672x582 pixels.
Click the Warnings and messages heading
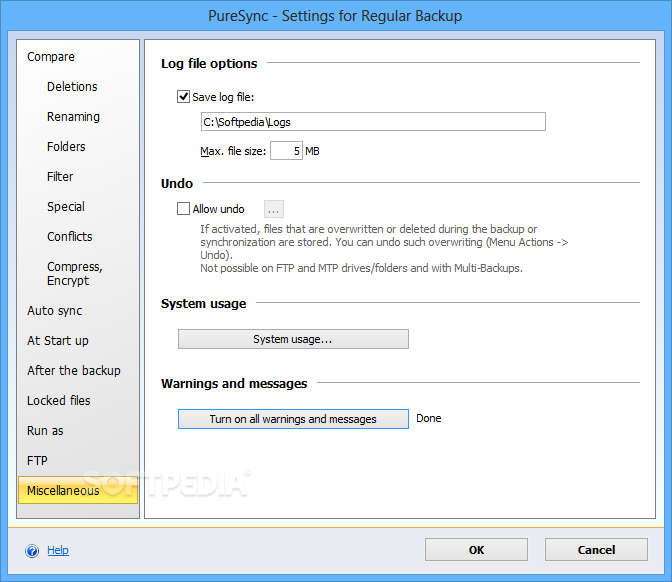pyautogui.click(x=234, y=383)
